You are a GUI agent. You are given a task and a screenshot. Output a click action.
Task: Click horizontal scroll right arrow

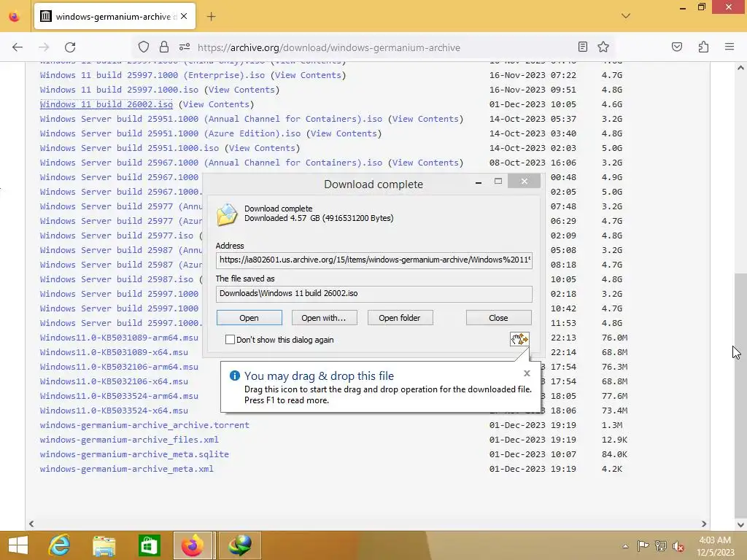(x=704, y=524)
